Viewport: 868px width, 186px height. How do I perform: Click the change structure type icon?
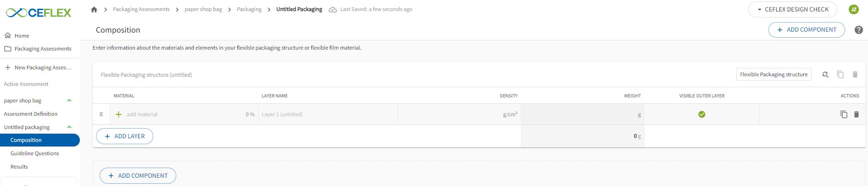[x=825, y=74]
